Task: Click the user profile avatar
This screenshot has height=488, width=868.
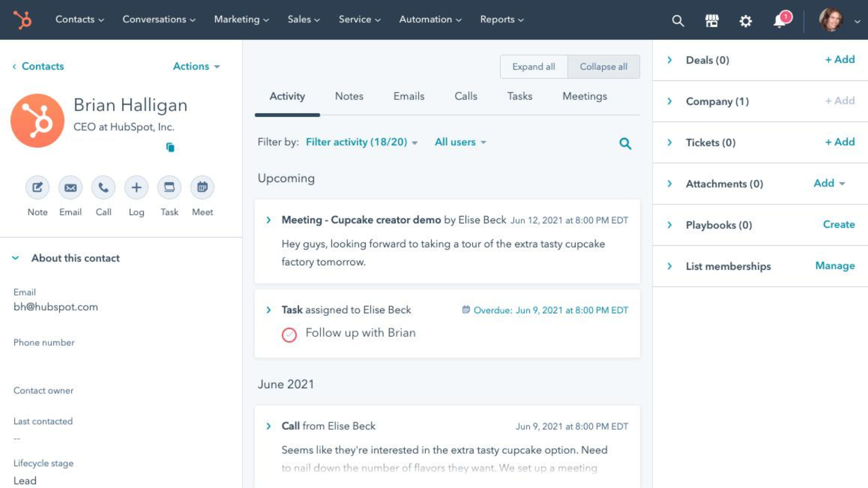Action: (x=831, y=20)
